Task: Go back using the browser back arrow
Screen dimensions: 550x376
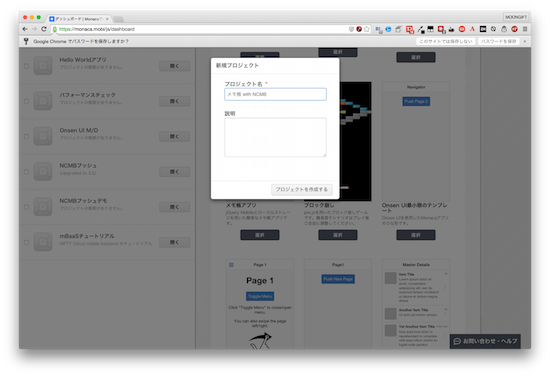Action: tap(25, 29)
